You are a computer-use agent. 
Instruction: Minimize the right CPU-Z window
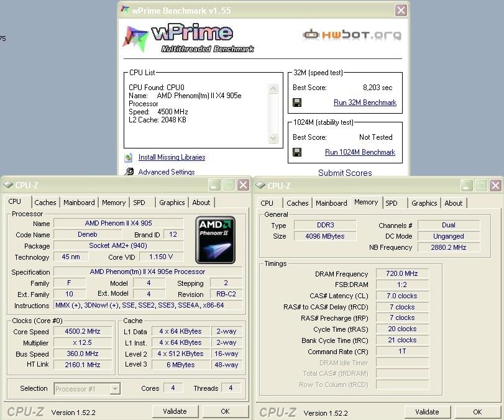click(x=467, y=185)
